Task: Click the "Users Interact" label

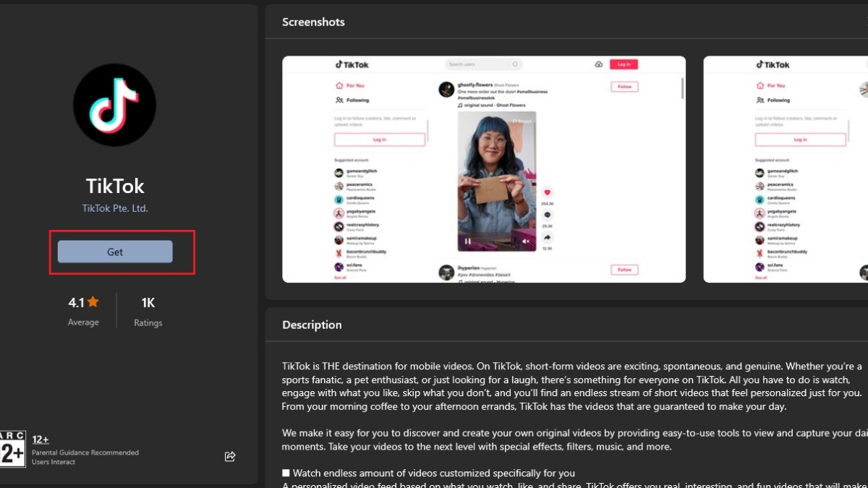Action: click(54, 462)
